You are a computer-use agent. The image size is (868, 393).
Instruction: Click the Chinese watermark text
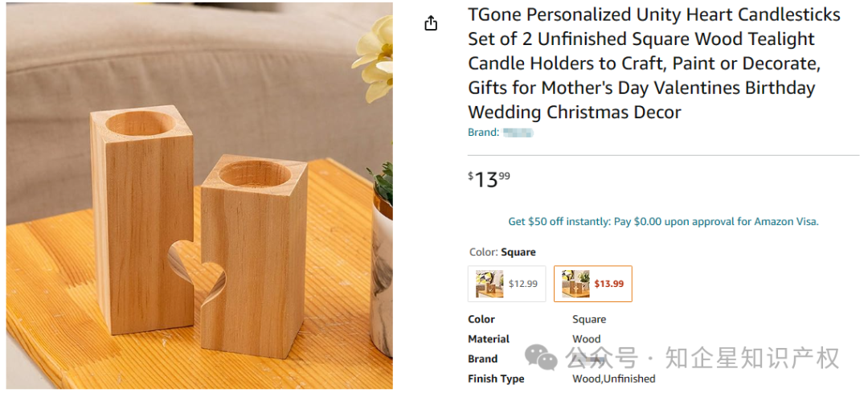click(x=703, y=358)
